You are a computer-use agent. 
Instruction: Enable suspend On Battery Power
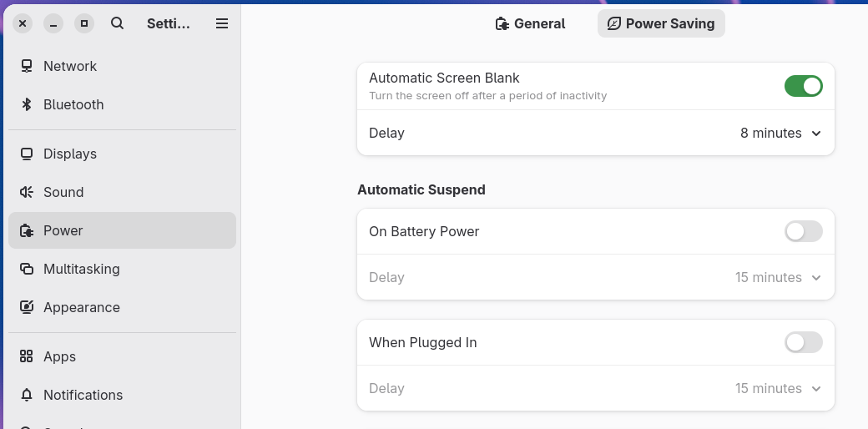click(803, 231)
